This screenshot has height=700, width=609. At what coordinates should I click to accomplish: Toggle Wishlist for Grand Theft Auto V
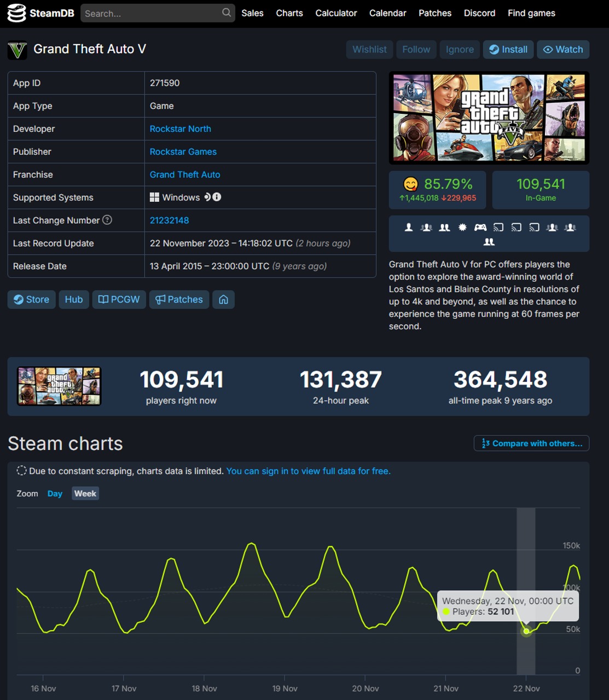pyautogui.click(x=369, y=49)
